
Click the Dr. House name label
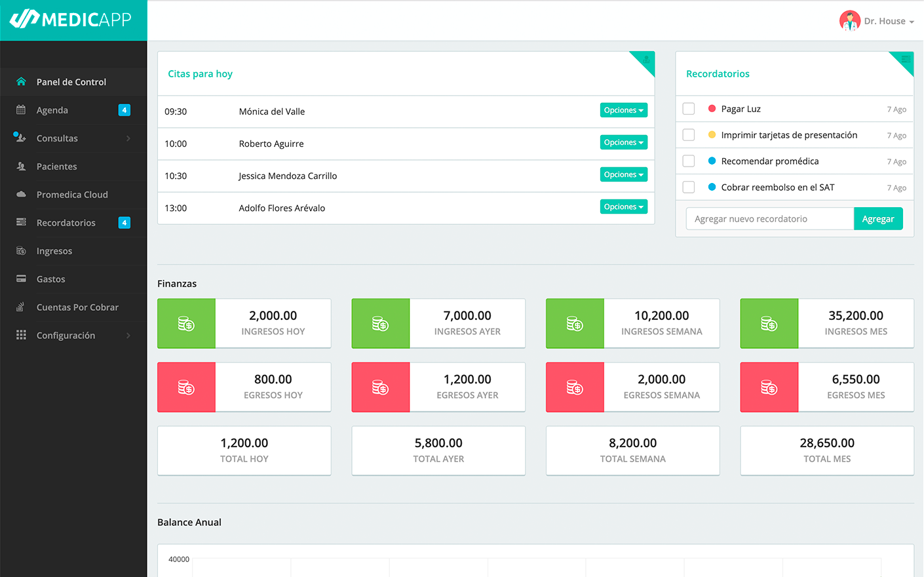click(x=885, y=21)
